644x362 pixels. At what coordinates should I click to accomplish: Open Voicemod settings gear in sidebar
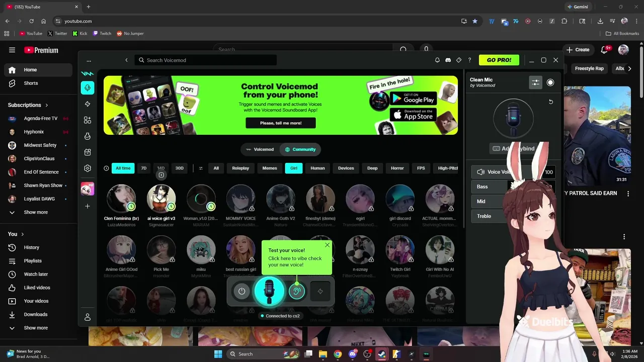(x=88, y=168)
